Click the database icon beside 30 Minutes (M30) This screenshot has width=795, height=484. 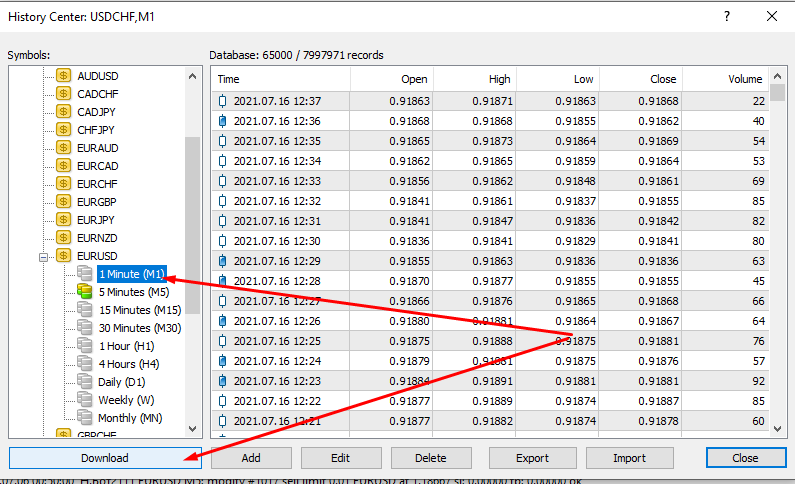(85, 328)
